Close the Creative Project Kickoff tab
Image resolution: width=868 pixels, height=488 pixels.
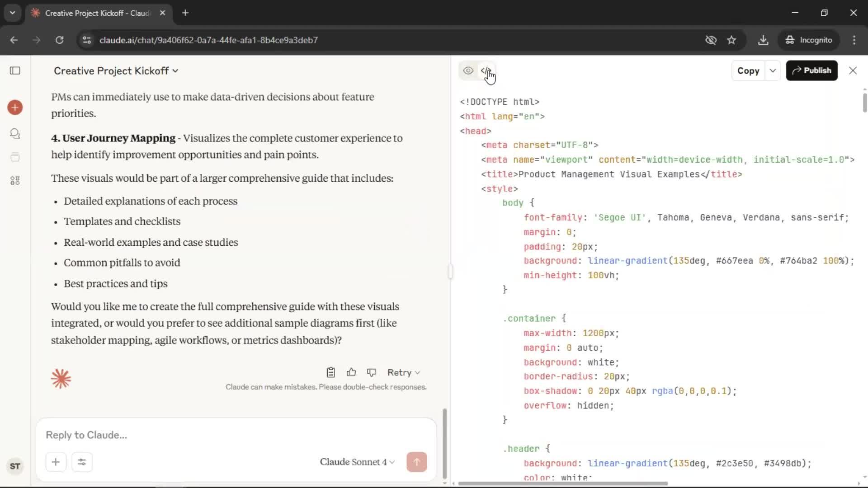[x=162, y=13]
